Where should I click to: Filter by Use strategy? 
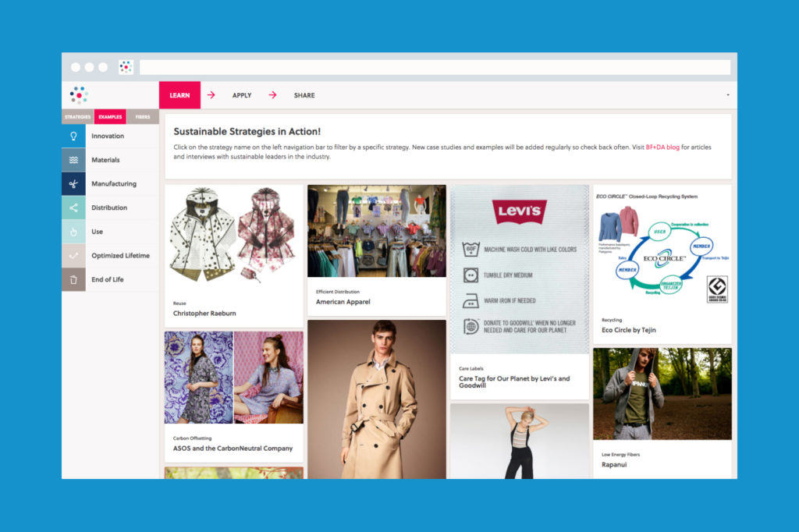(x=110, y=232)
